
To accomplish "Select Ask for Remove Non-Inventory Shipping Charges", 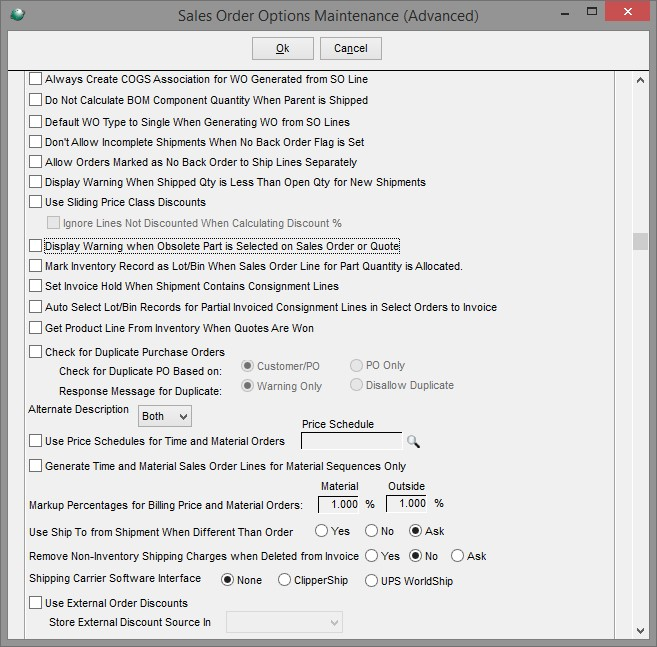I will 457,556.
